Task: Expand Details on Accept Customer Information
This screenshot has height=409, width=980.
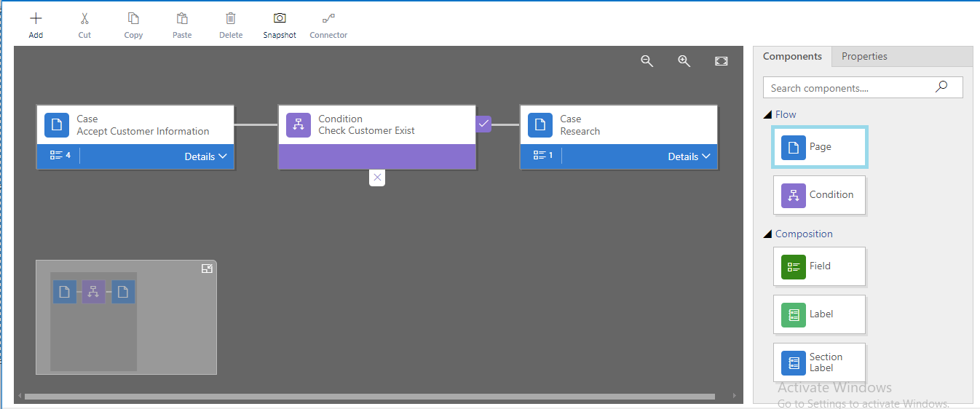Action: 205,156
